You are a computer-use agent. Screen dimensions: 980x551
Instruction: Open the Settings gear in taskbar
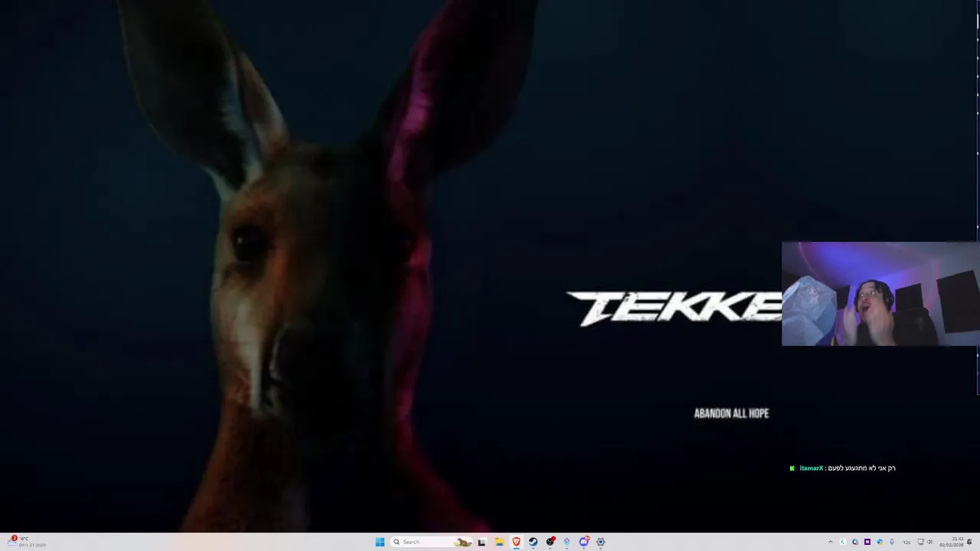point(600,542)
